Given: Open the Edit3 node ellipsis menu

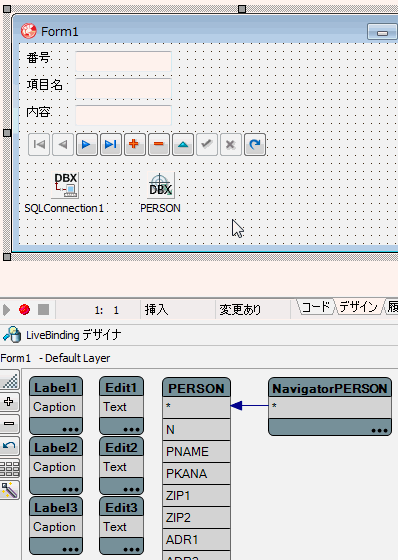Looking at the screenshot, I should [131, 549].
